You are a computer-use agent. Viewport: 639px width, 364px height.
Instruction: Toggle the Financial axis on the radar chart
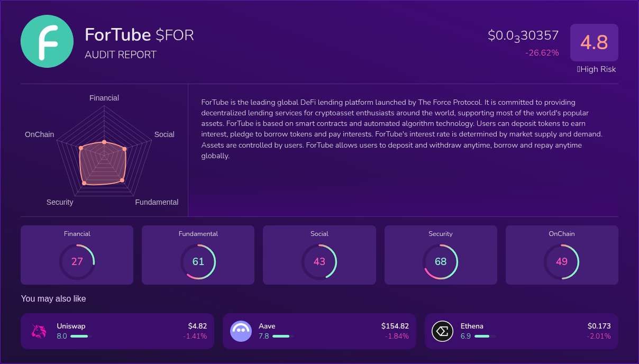coord(104,98)
